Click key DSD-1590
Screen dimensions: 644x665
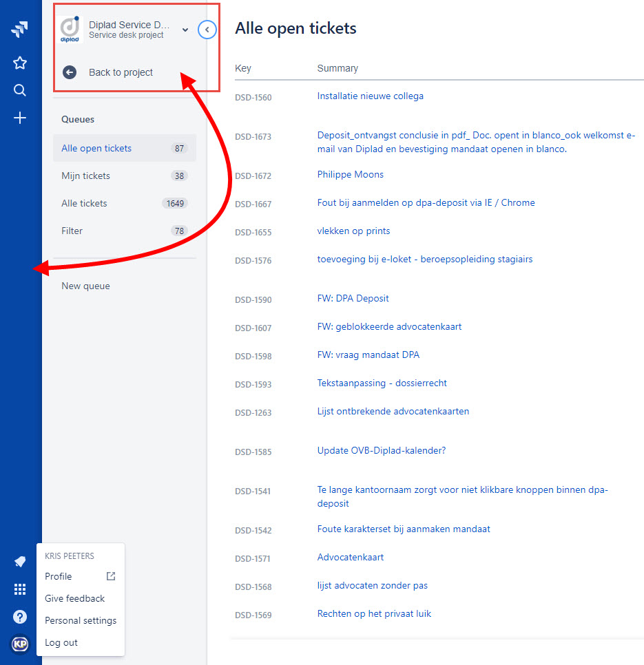coord(253,300)
